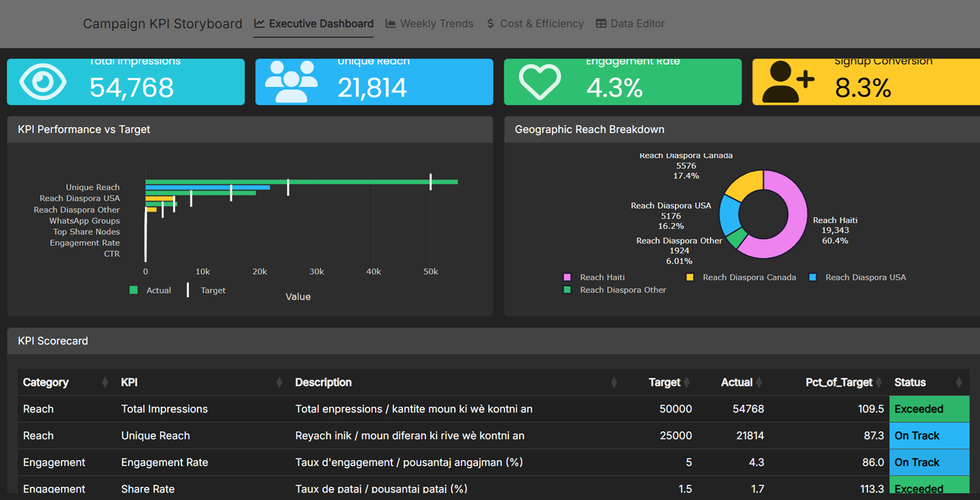Click the person-add icon on Signup Conversion card

(x=786, y=81)
